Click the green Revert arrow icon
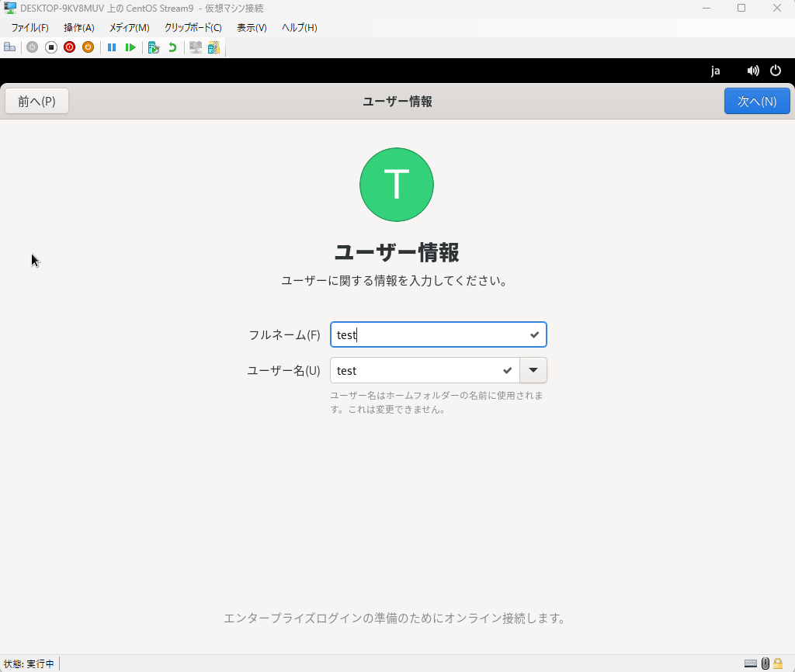Viewport: 795px width, 672px height. pyautogui.click(x=172, y=47)
